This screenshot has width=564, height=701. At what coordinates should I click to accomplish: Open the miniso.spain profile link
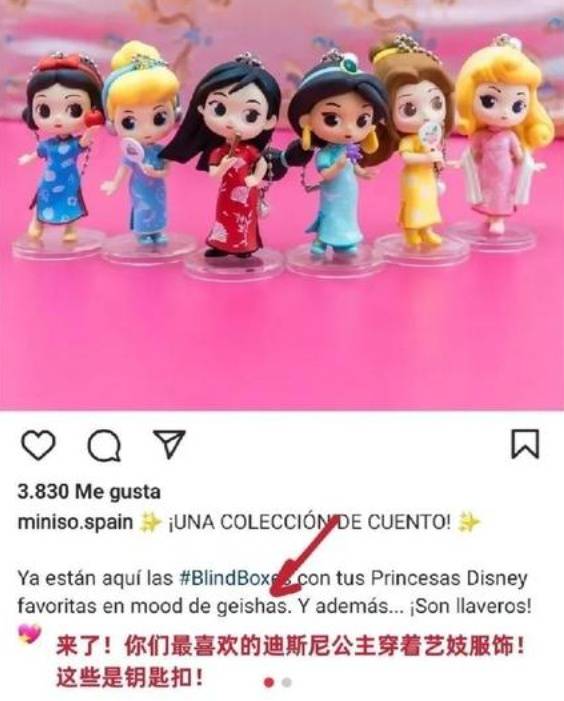tap(75, 522)
